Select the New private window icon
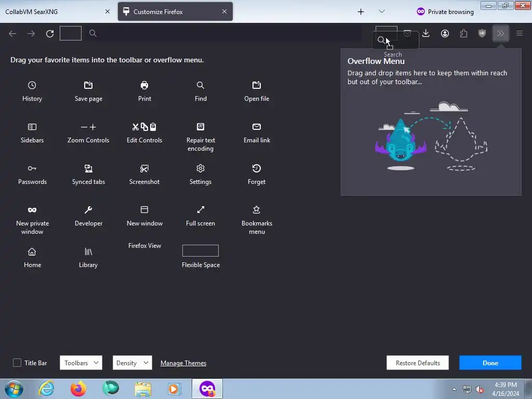 pos(32,210)
